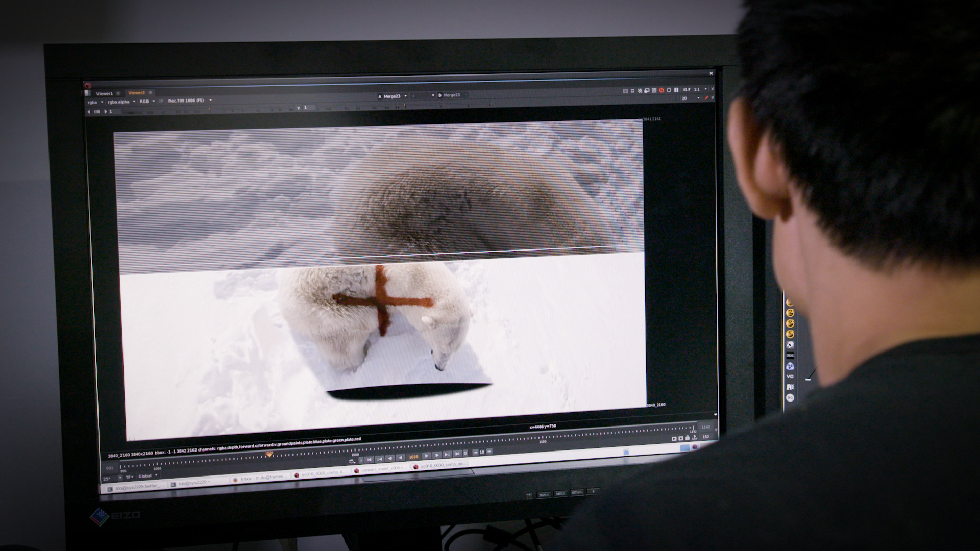980x551 pixels.
Task: Toggle the region of interest icon
Action: coord(625,91)
